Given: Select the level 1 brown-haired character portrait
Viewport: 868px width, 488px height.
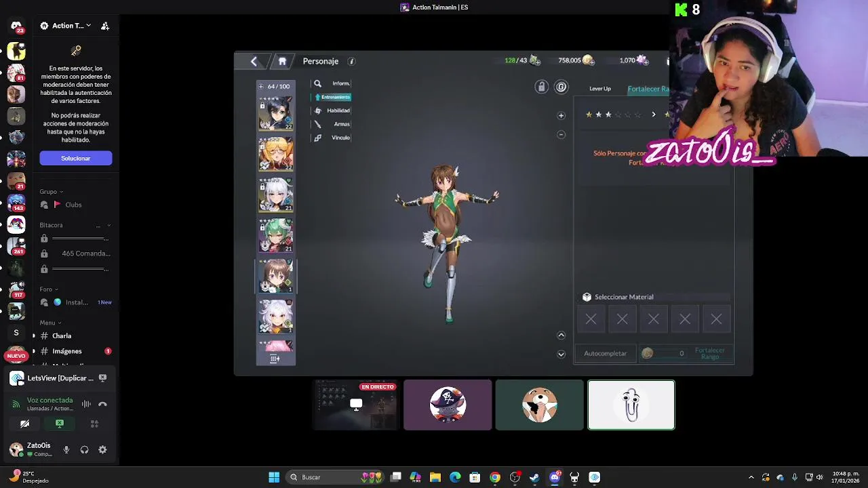Looking at the screenshot, I should coord(275,276).
